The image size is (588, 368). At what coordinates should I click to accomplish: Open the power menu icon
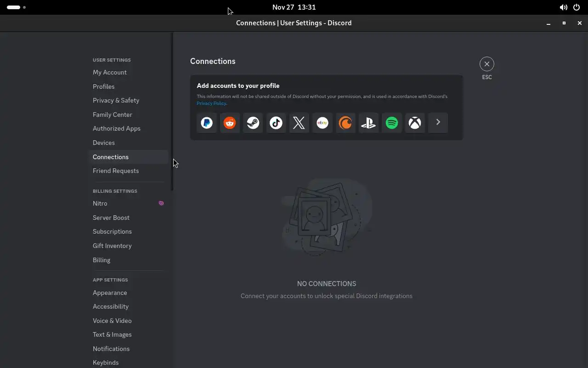[577, 7]
